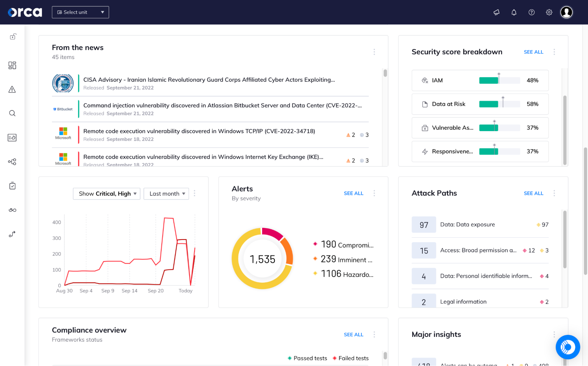Click SEE ALL on Attack Paths
588x366 pixels.
[533, 193]
